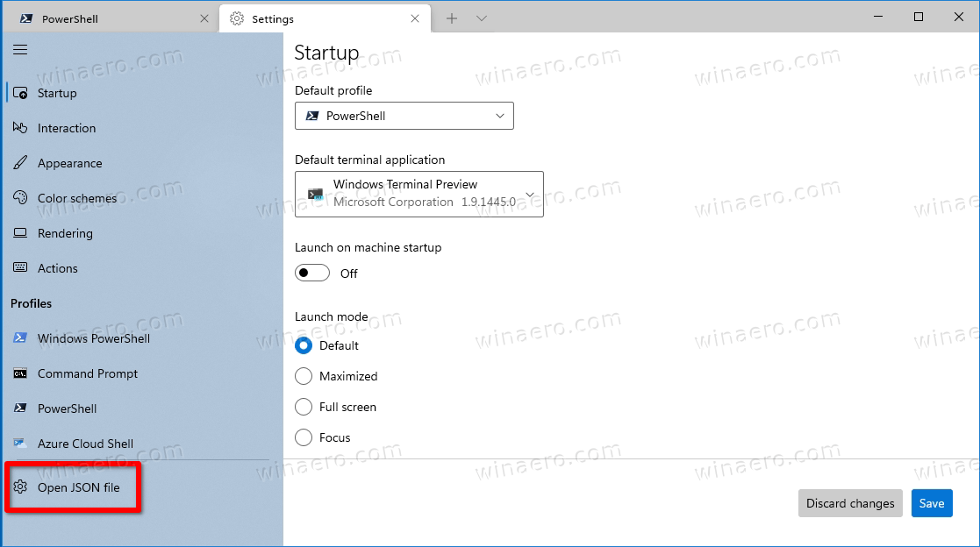
Task: Open JSON file from the sidebar
Action: click(73, 487)
